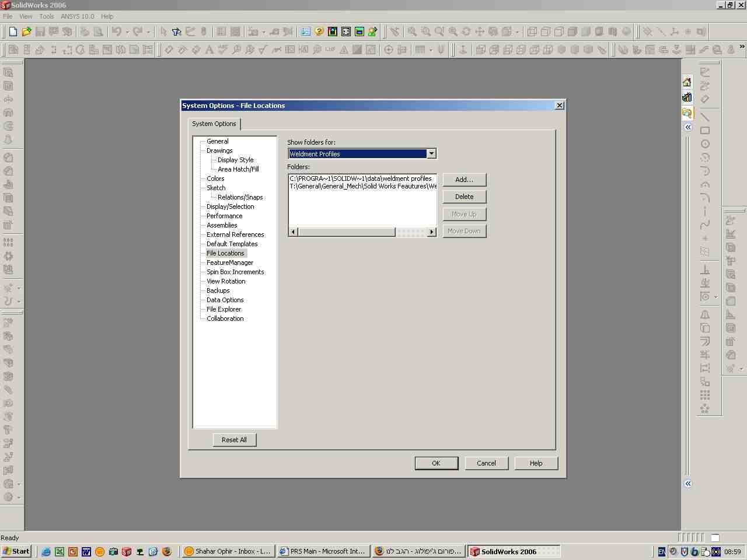Viewport: 747px width, 560px height.
Task: Open the SolidWorks Resources home icon
Action: 687,82
